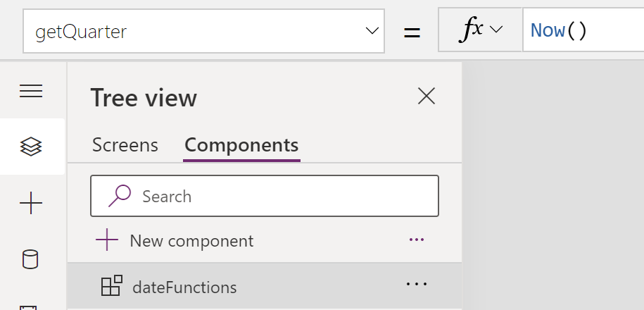Click the purple plus beside New component

107,240
